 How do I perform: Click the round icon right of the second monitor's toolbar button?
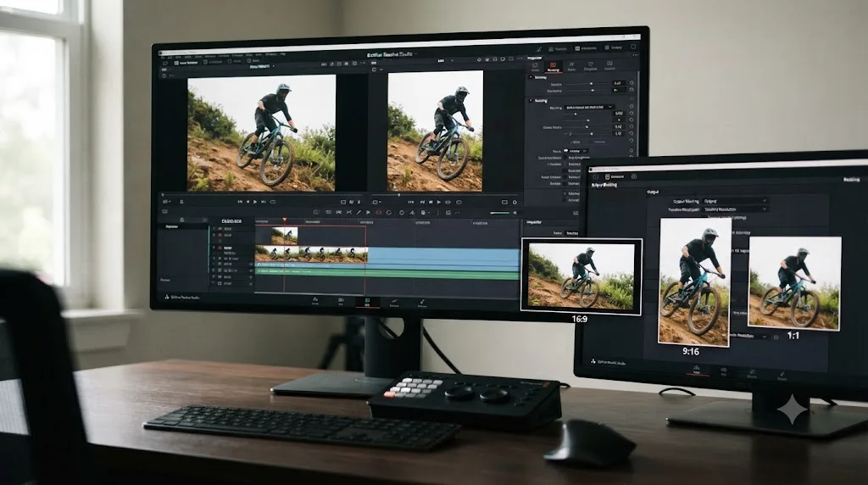634,176
